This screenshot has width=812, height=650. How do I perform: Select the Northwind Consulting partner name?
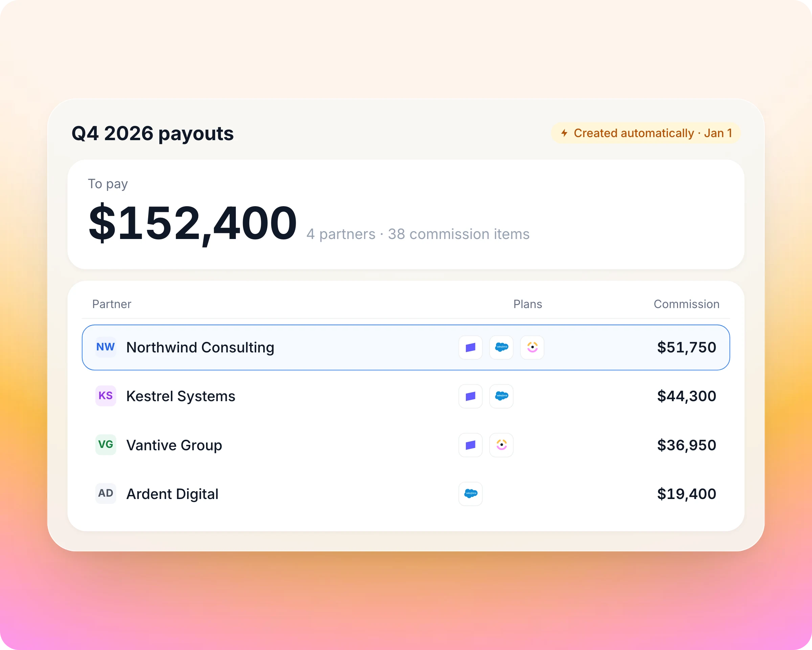[x=200, y=347]
